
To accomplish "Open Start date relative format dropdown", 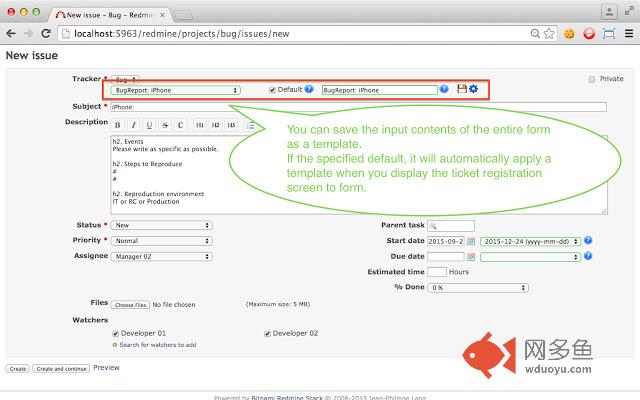I will click(530, 241).
